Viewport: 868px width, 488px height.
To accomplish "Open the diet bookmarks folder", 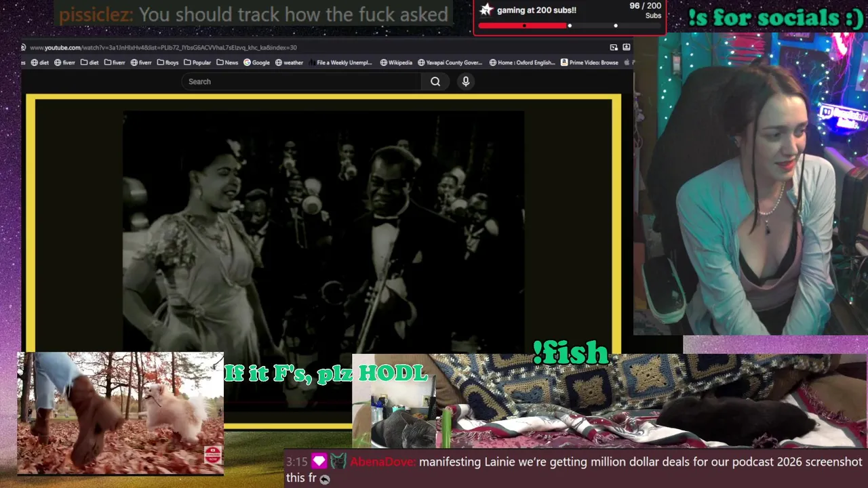I will point(90,62).
